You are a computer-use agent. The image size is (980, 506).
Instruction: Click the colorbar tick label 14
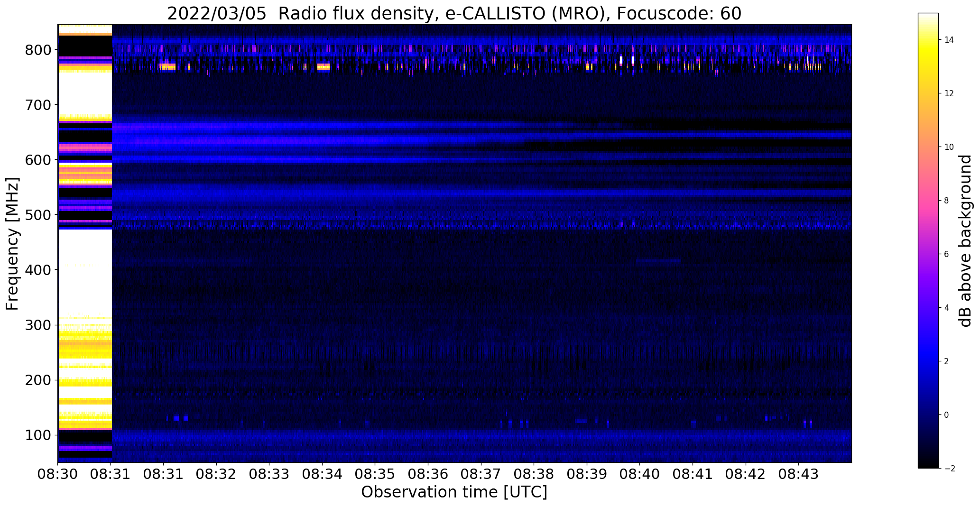pyautogui.click(x=949, y=40)
